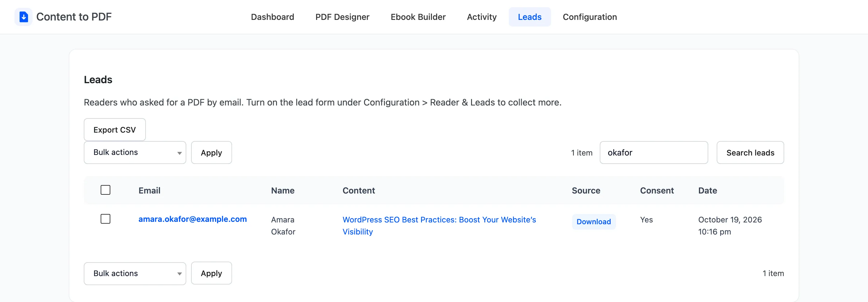868x302 pixels.
Task: Open the Activity tab
Action: [482, 17]
